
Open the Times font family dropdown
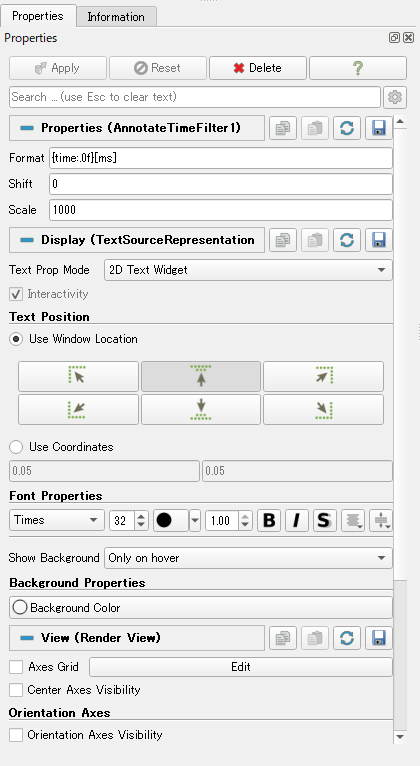point(57,520)
